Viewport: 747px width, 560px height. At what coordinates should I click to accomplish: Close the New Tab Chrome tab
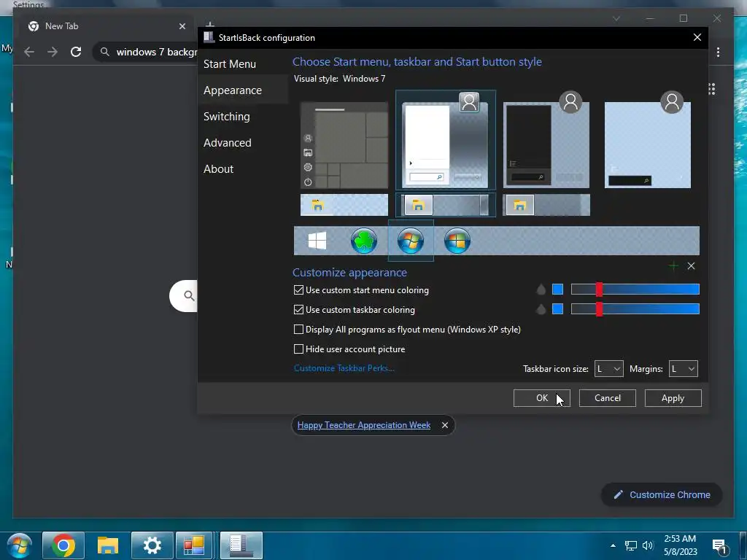(x=182, y=26)
